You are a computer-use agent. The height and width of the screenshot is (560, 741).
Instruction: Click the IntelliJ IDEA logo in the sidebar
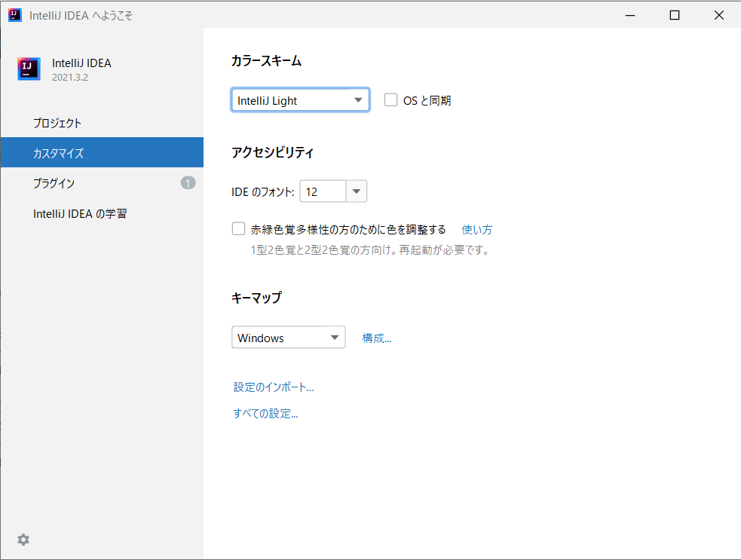29,69
